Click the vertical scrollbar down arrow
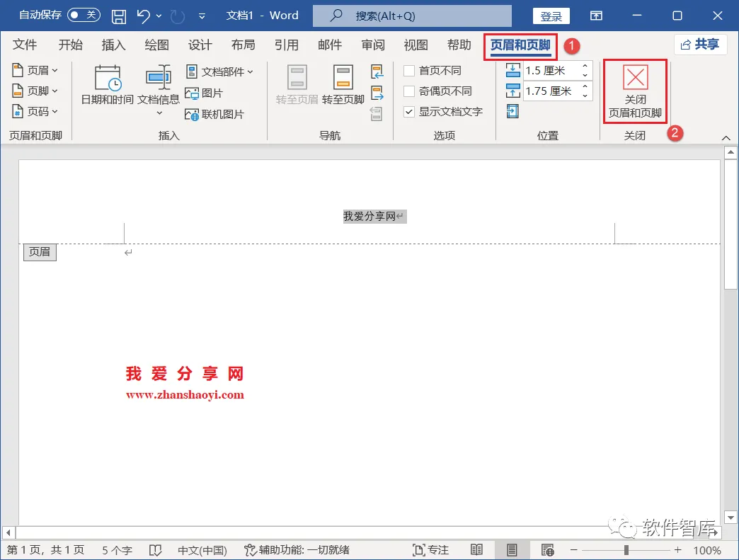 [731, 517]
